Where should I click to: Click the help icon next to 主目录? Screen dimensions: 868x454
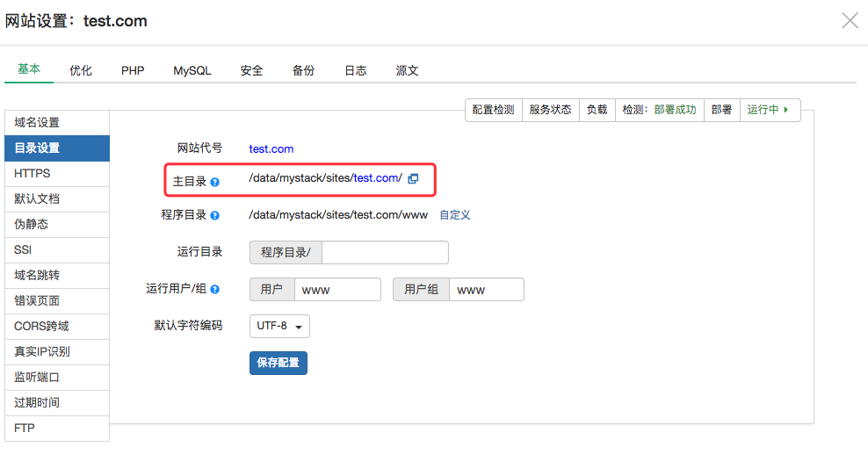(215, 182)
